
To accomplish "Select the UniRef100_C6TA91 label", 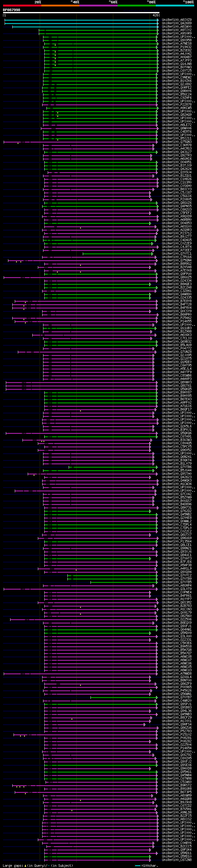I will [x=177, y=436].
